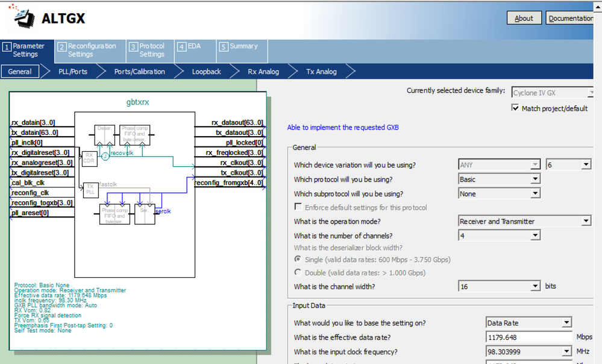Image resolution: width=602 pixels, height=364 pixels.
Task: Select Double deserializer block width option
Action: coord(298,273)
